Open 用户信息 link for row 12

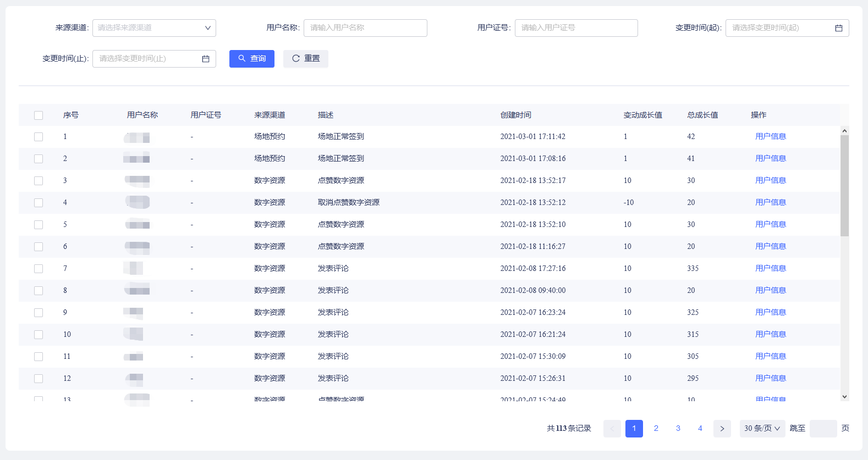coord(771,379)
